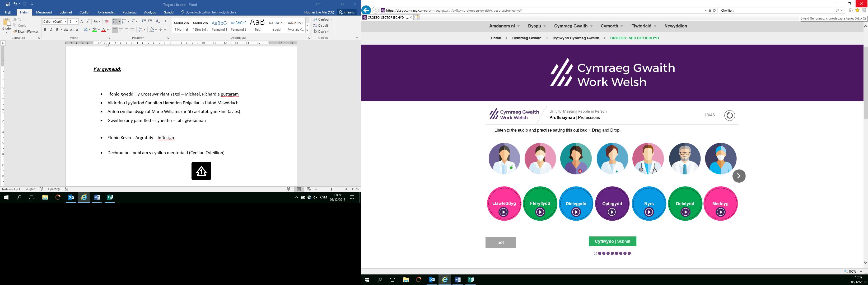Viewport: 868px width, 285px height.
Task: Click the reload circle beside 13/46
Action: pos(729,115)
